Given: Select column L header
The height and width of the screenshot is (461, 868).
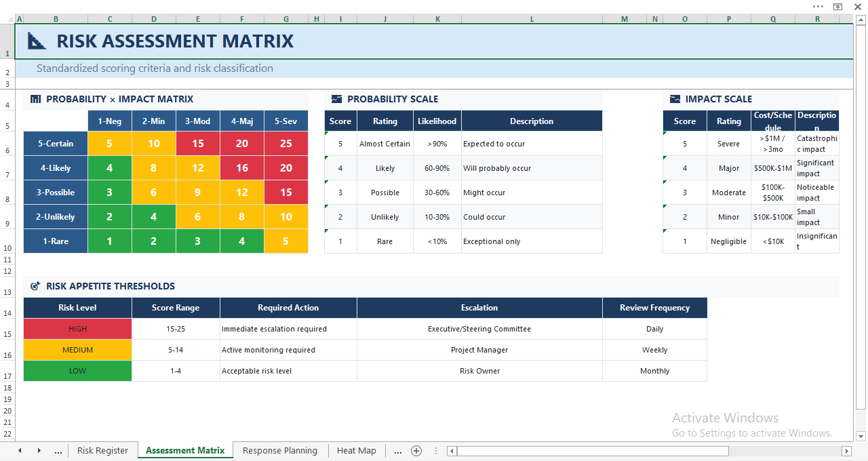Looking at the screenshot, I should pyautogui.click(x=532, y=19).
